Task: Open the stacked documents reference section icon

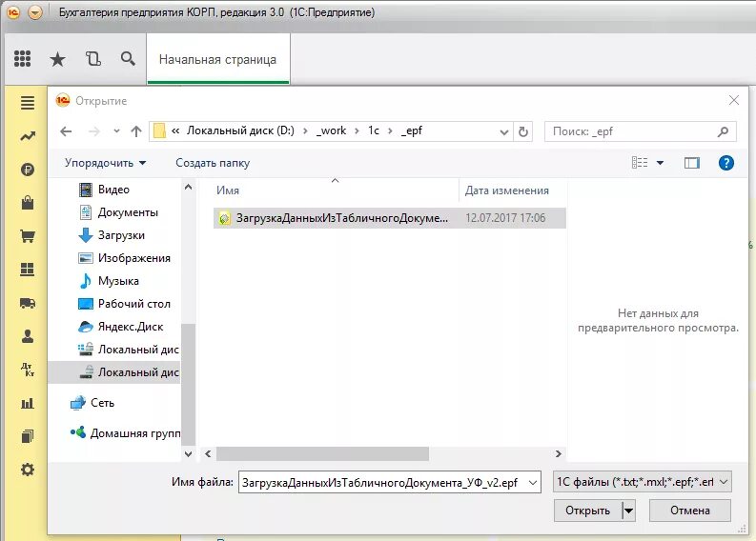Action: (x=28, y=436)
